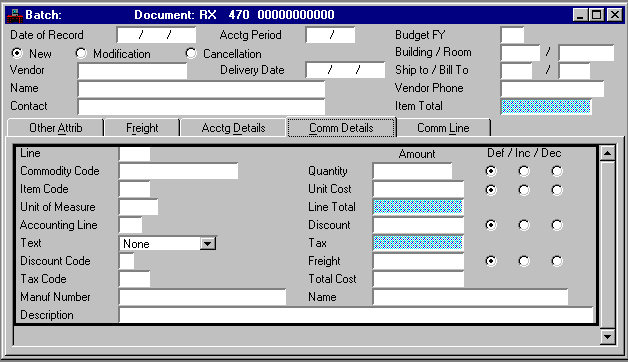The width and height of the screenshot is (628, 362).
Task: Click the Room input field
Action: point(586,53)
